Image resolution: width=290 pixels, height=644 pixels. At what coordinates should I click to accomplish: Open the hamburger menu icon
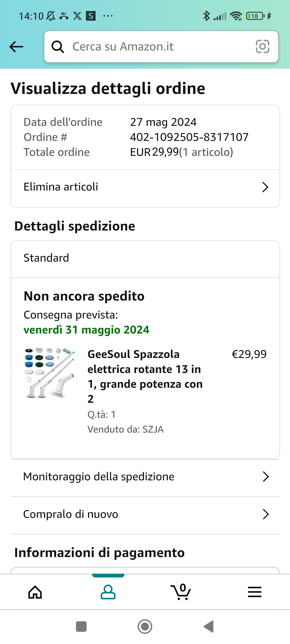(254, 592)
